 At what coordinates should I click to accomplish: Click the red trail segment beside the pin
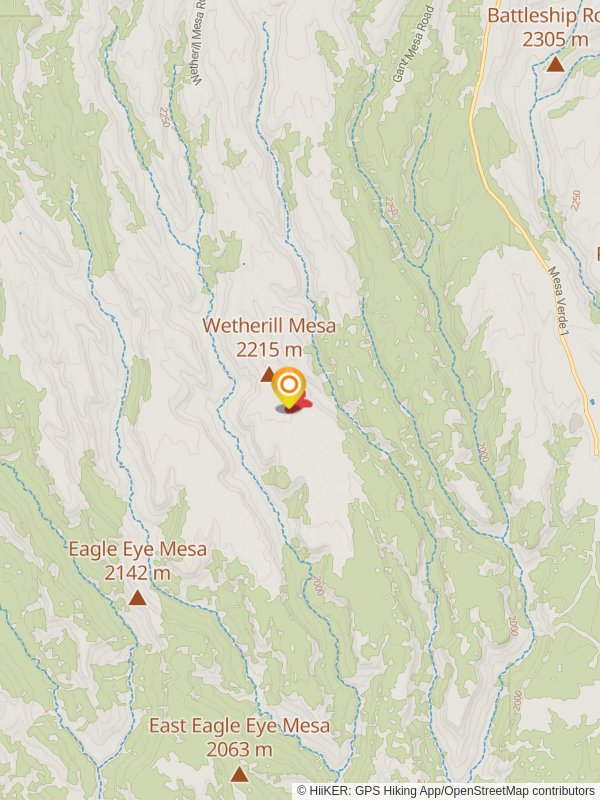[303, 403]
